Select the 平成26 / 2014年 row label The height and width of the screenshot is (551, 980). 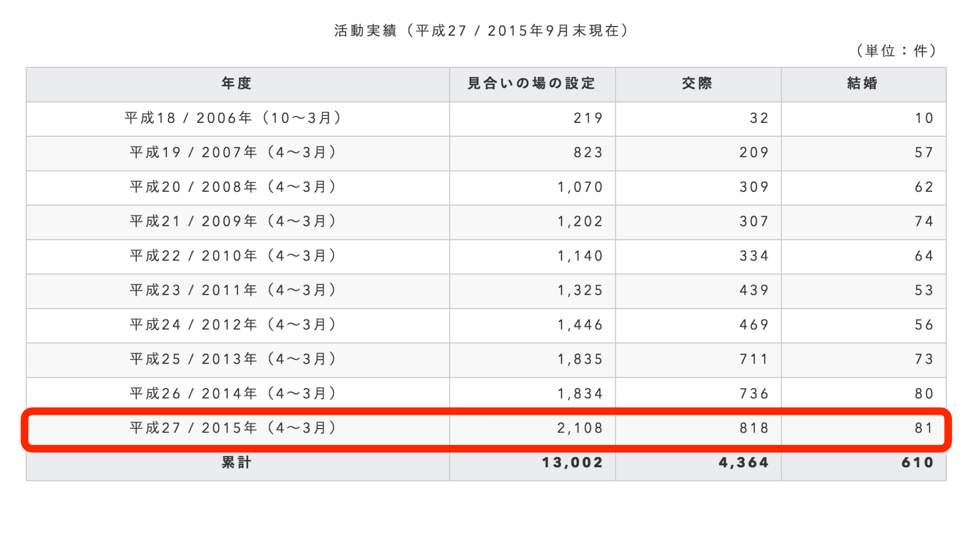(x=233, y=393)
